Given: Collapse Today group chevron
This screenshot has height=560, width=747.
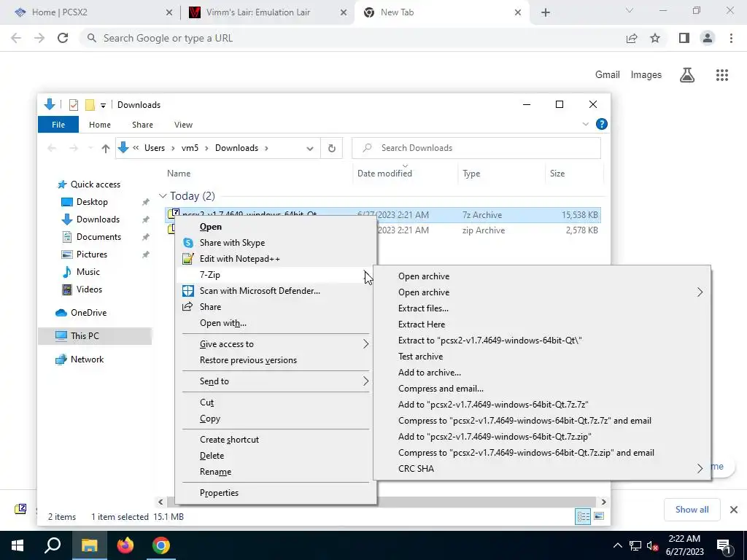Looking at the screenshot, I should 163,195.
